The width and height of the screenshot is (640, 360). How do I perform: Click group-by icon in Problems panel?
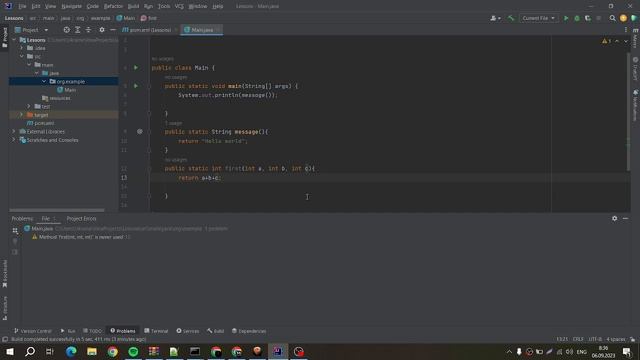coord(15,231)
